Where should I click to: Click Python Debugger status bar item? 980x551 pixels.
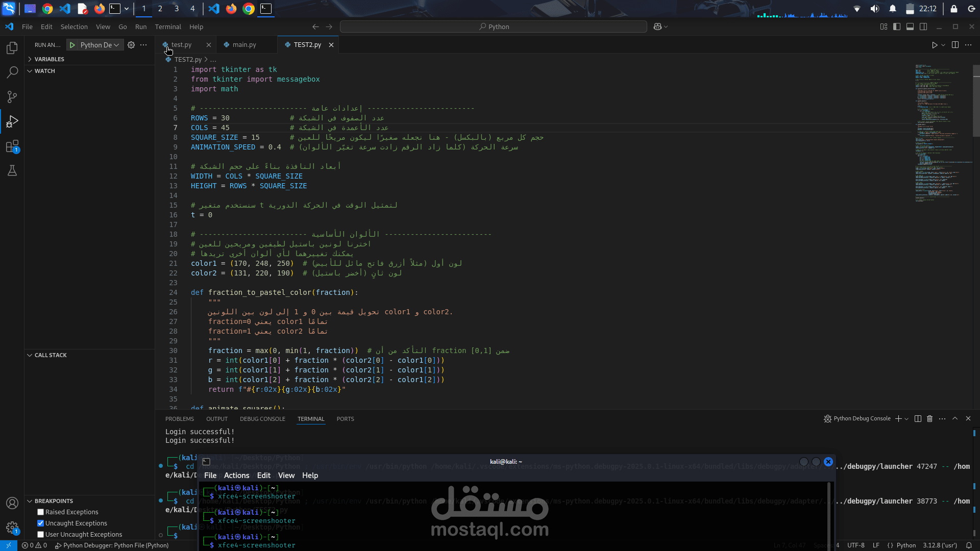pos(112,545)
